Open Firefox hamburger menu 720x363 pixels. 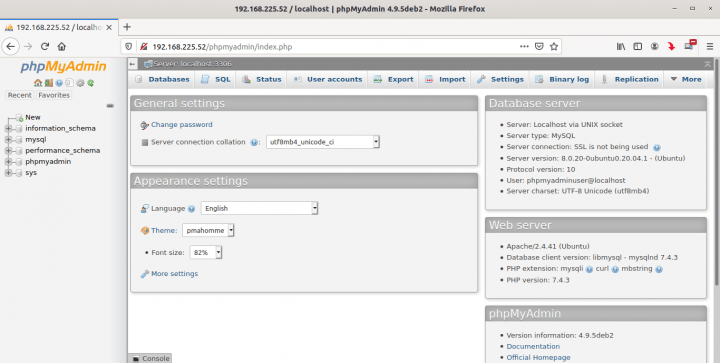[710, 46]
